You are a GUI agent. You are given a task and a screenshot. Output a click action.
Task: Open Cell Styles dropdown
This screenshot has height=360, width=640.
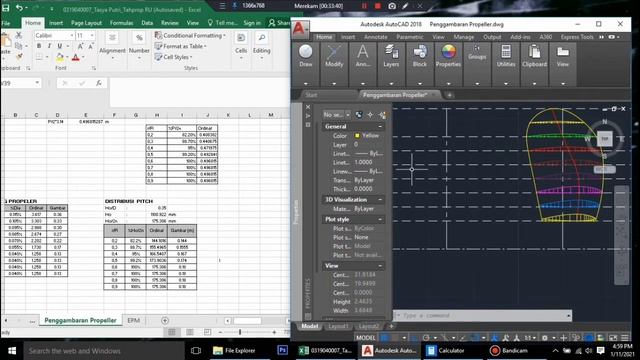tap(173, 57)
